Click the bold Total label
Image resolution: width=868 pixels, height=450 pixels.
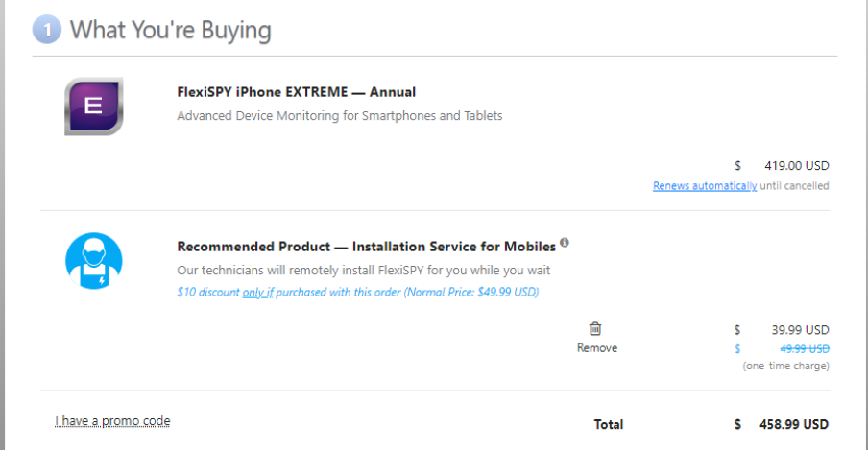(609, 424)
